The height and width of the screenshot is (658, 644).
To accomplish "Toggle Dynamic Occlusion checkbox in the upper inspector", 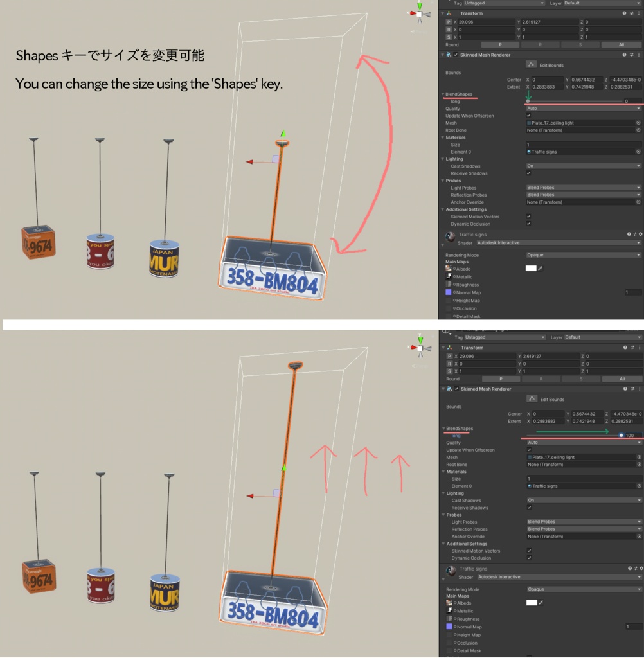I will coord(528,223).
